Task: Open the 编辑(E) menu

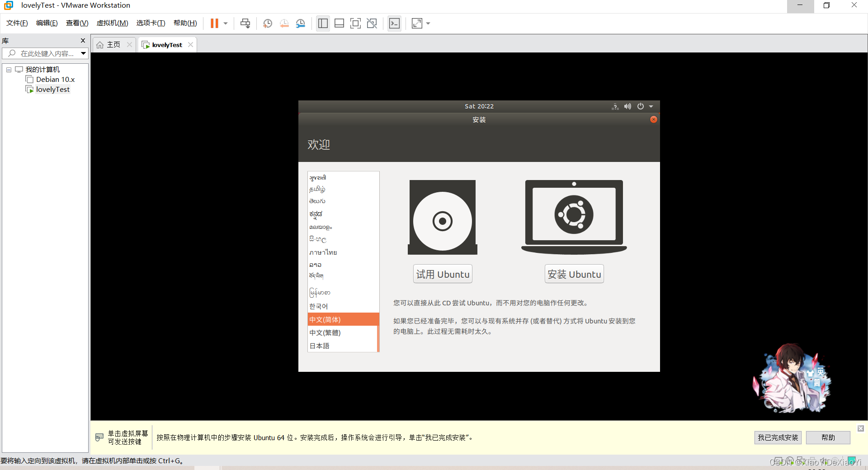Action: click(47, 23)
